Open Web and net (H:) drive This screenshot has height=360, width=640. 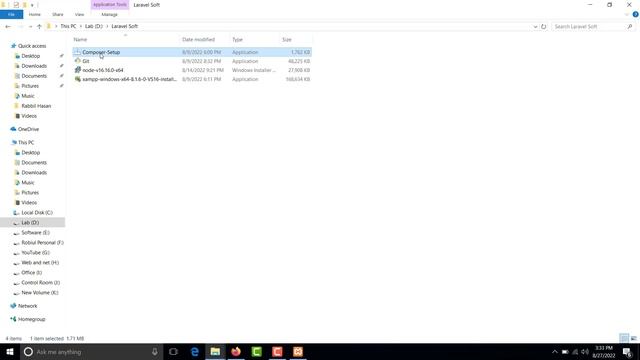(40, 262)
